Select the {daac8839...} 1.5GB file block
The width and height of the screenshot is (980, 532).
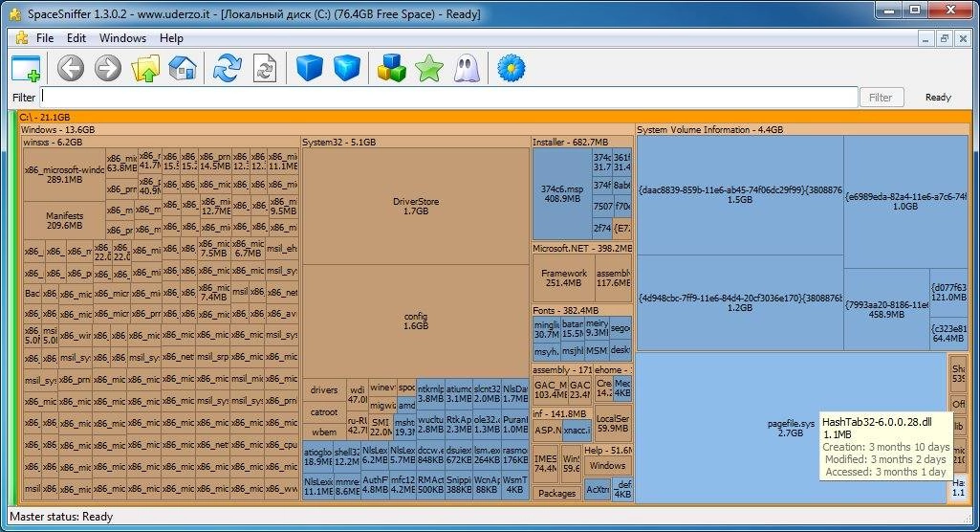point(740,194)
